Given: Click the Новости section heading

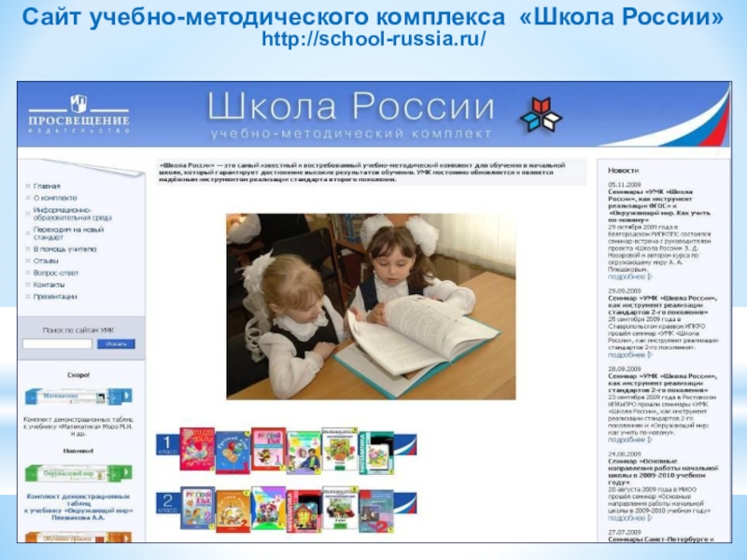Looking at the screenshot, I should coord(623,170).
